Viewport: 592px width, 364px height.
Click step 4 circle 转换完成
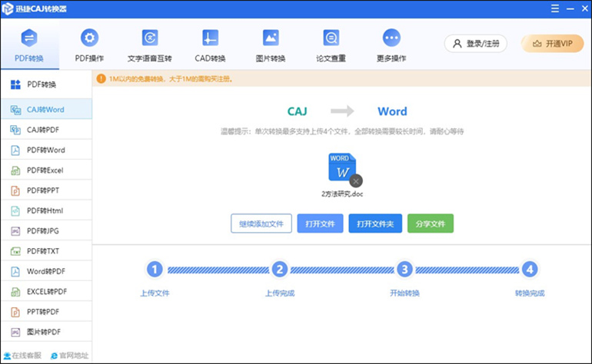point(530,270)
